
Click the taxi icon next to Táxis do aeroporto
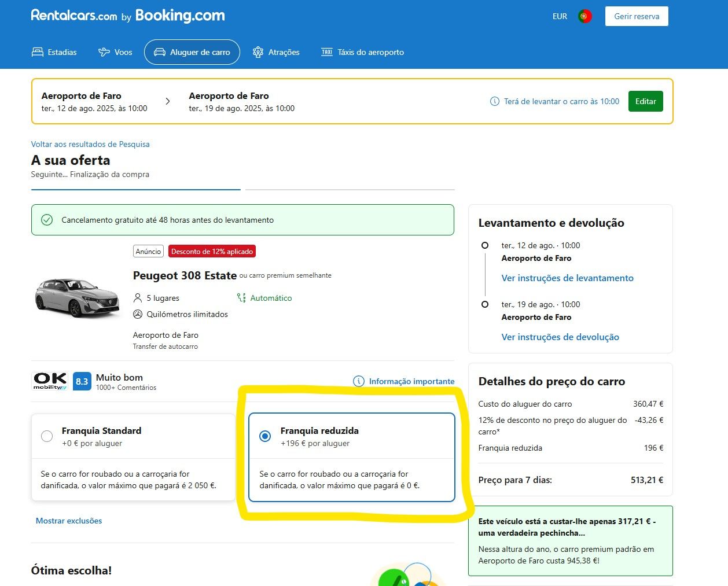327,52
